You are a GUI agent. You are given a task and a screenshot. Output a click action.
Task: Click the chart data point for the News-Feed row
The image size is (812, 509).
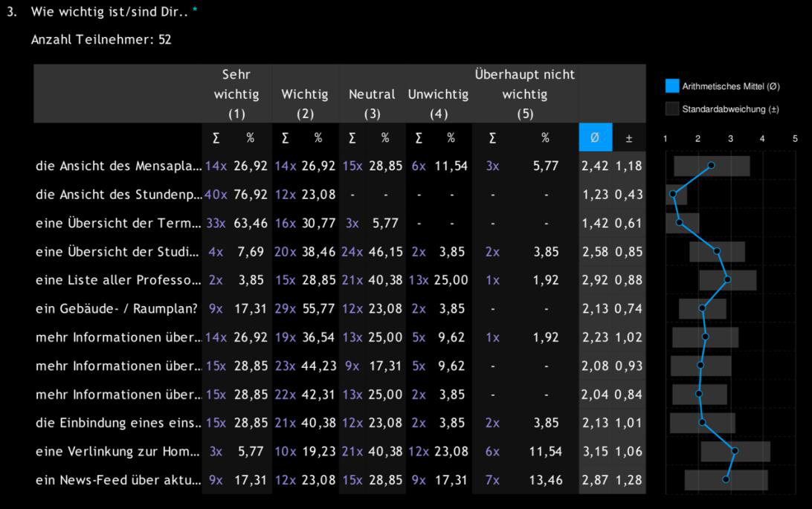(726, 479)
